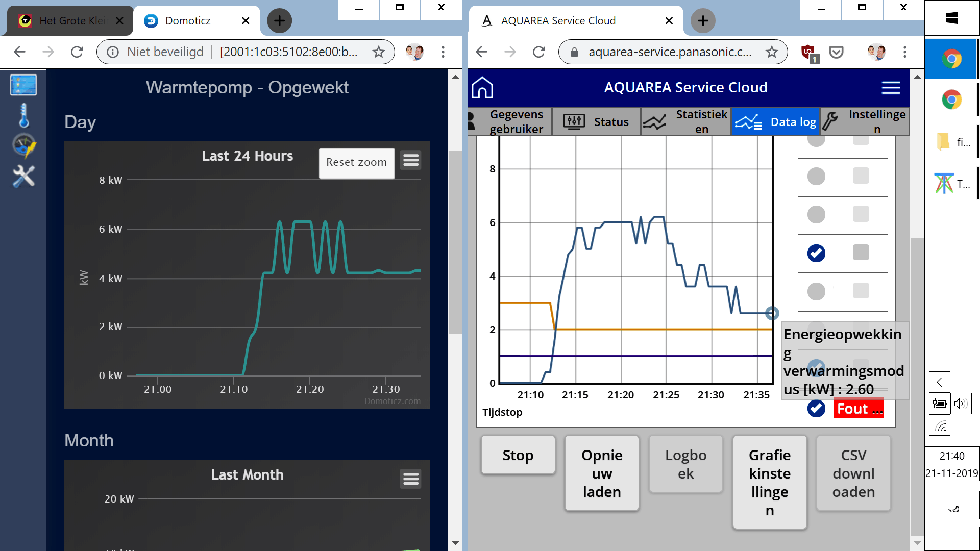Open the utility energy gauge sidebar icon
Viewport: 980px width, 551px height.
[23, 146]
